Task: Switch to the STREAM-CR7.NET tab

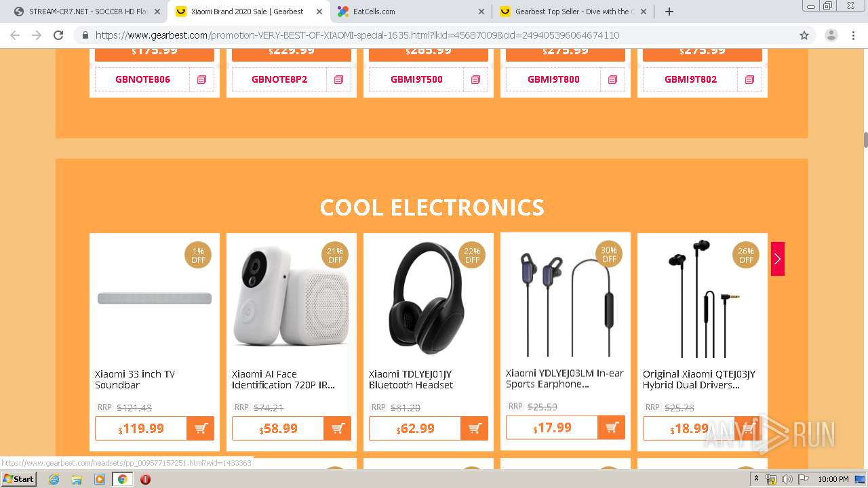Action: point(85,12)
